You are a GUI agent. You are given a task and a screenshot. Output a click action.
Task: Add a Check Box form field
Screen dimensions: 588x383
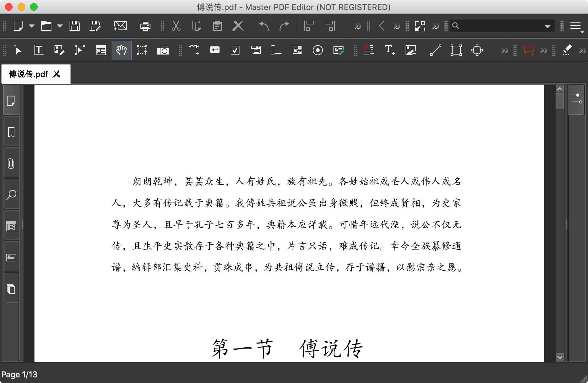click(x=235, y=50)
